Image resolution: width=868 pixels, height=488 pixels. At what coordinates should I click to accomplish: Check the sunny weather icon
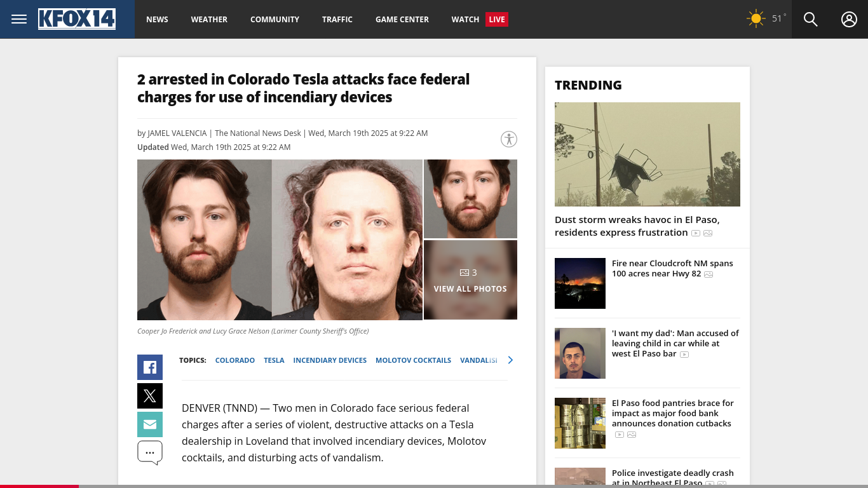(756, 19)
